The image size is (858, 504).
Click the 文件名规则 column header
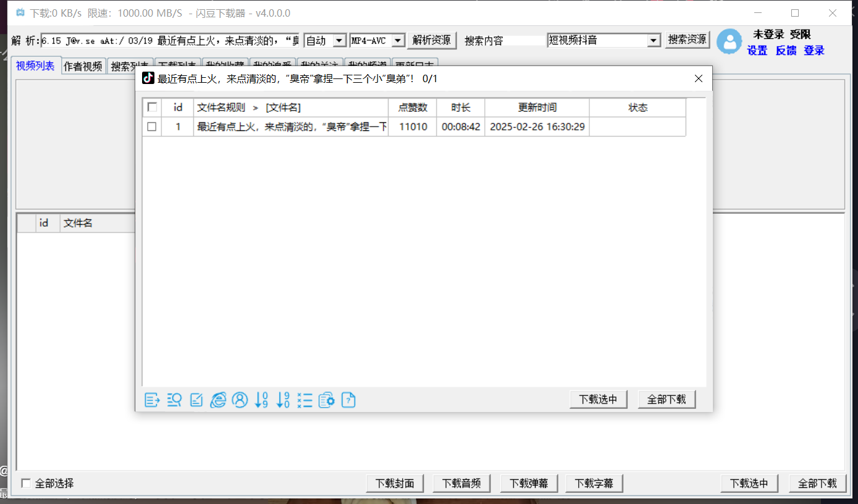pyautogui.click(x=291, y=107)
